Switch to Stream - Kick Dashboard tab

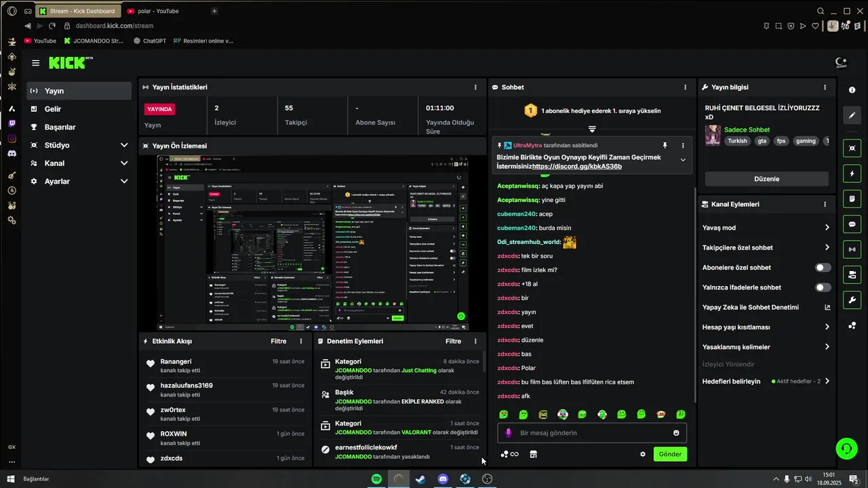tap(78, 11)
